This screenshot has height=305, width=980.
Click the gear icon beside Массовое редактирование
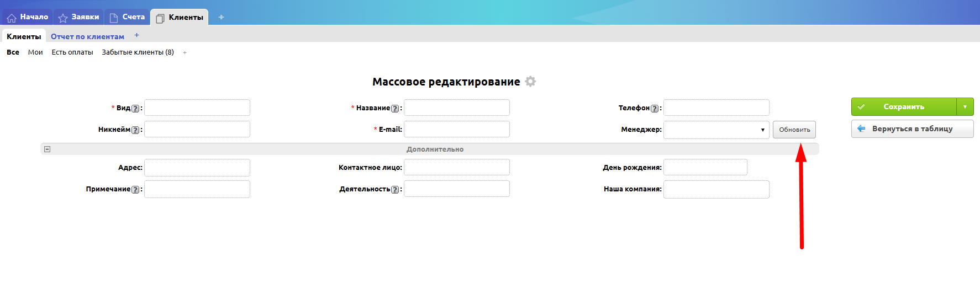point(530,82)
